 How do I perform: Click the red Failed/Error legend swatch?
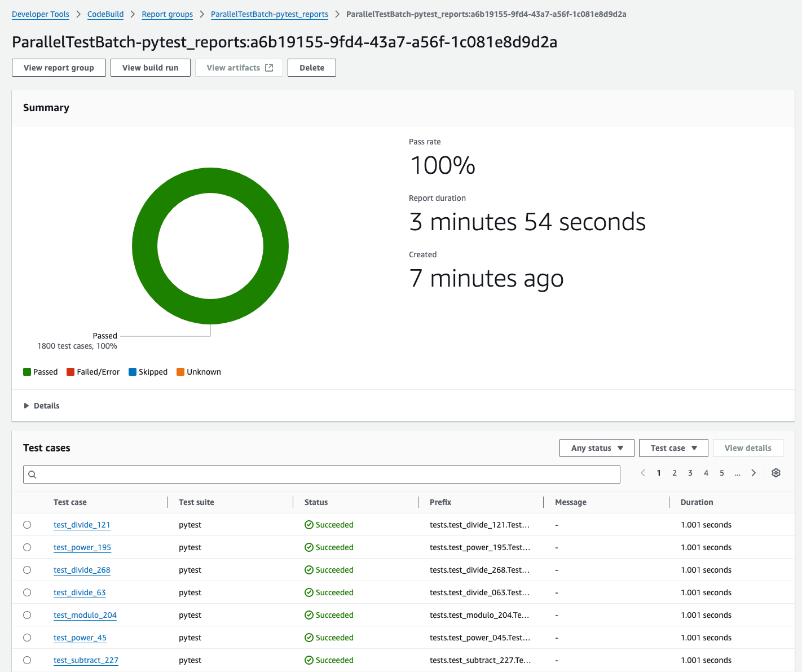tap(70, 372)
